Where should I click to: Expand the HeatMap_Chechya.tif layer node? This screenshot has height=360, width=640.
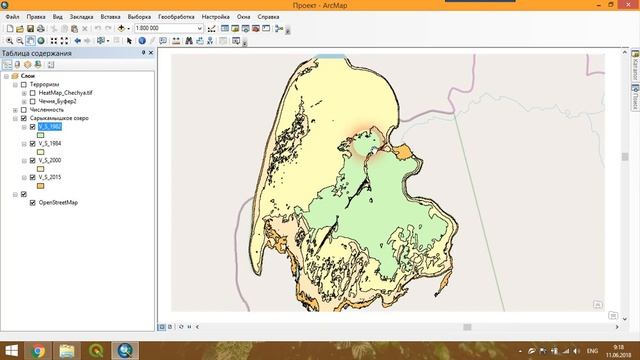pyautogui.click(x=24, y=93)
